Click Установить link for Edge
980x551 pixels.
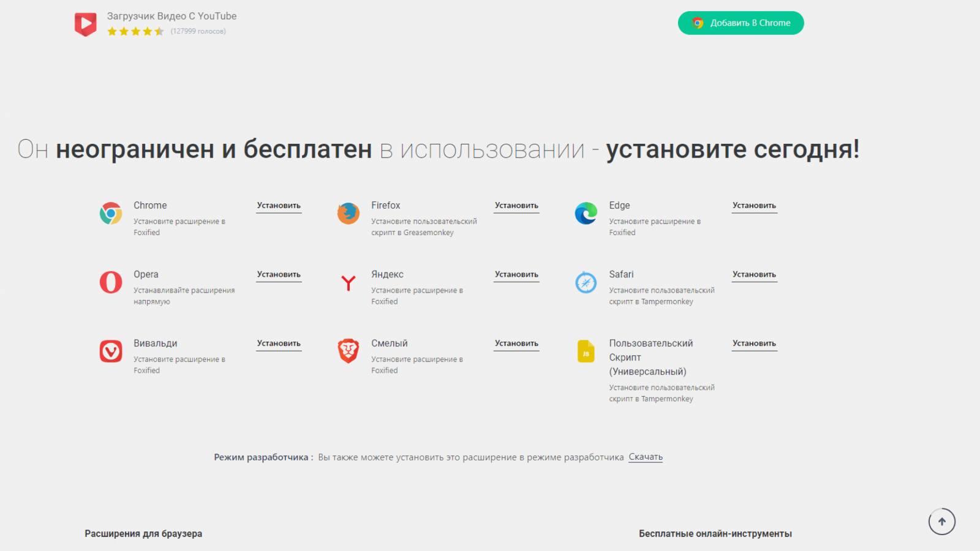754,206
